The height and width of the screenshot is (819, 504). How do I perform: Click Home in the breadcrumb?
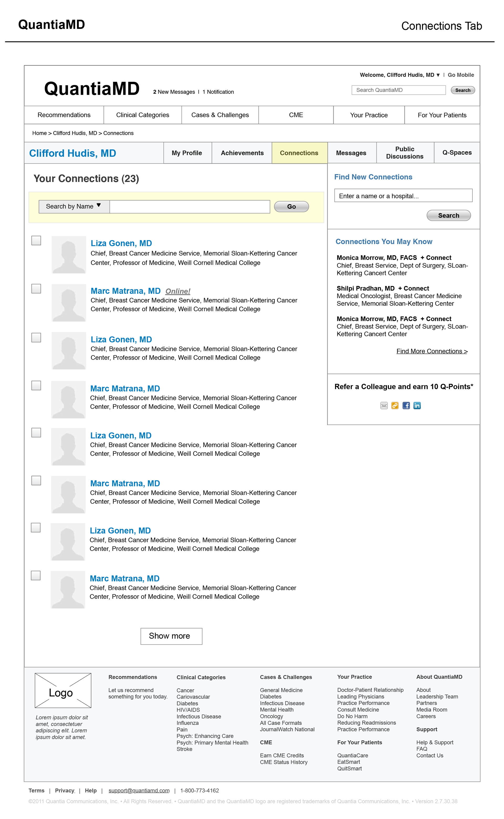click(x=39, y=133)
